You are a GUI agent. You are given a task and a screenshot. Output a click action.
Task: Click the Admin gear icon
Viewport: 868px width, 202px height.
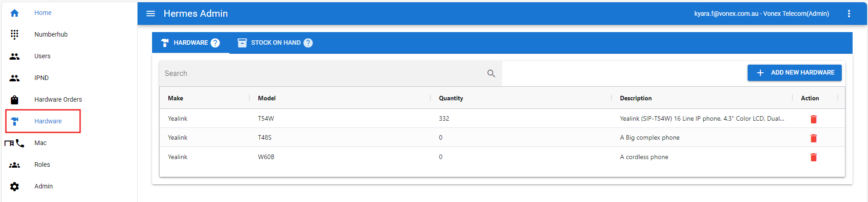(14, 187)
